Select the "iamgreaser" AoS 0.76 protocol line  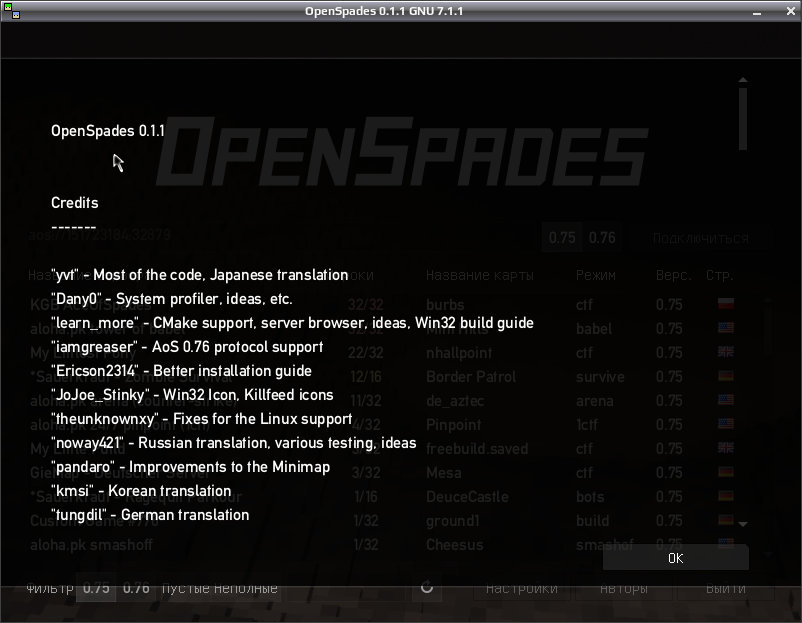pos(187,347)
